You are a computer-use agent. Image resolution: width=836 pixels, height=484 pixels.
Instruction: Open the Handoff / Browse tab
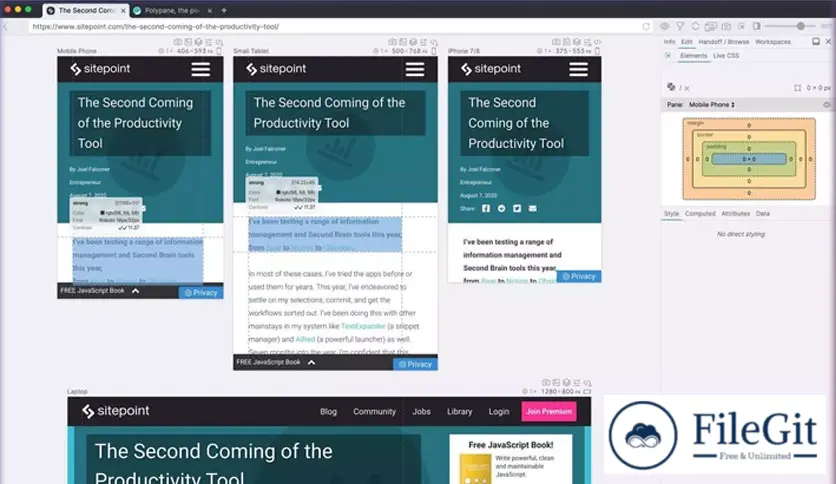pos(724,42)
